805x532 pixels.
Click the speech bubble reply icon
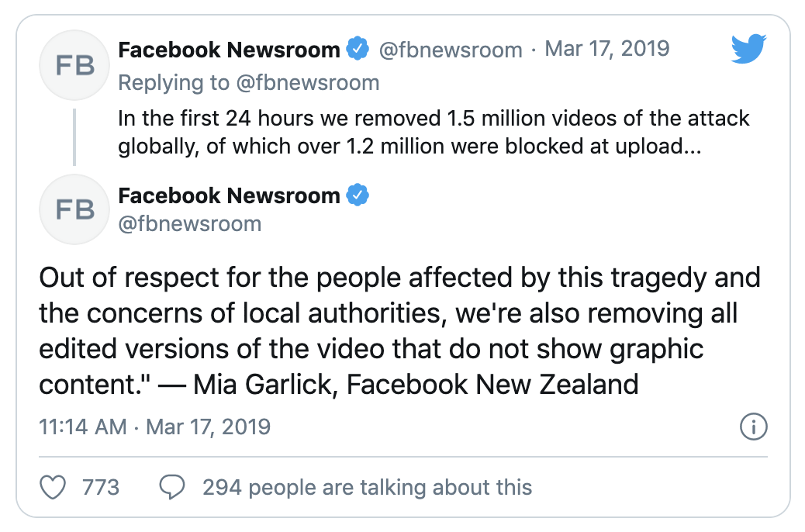171,487
